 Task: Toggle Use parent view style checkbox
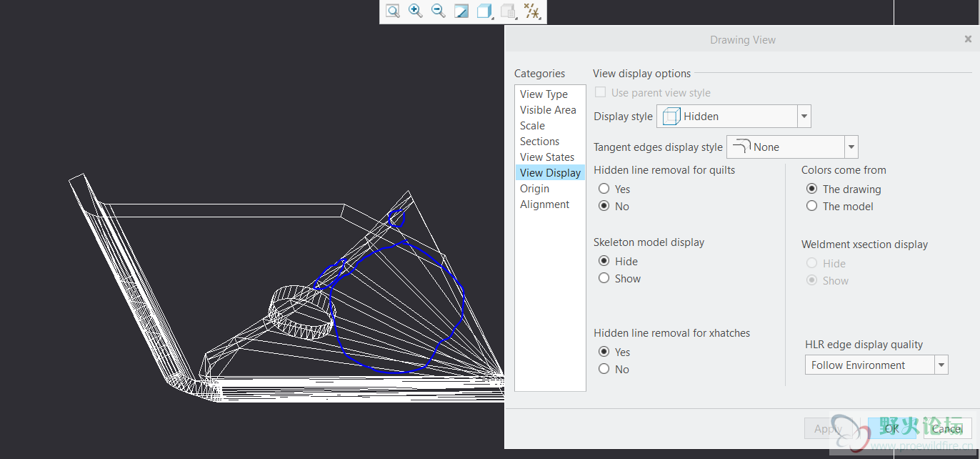click(601, 92)
